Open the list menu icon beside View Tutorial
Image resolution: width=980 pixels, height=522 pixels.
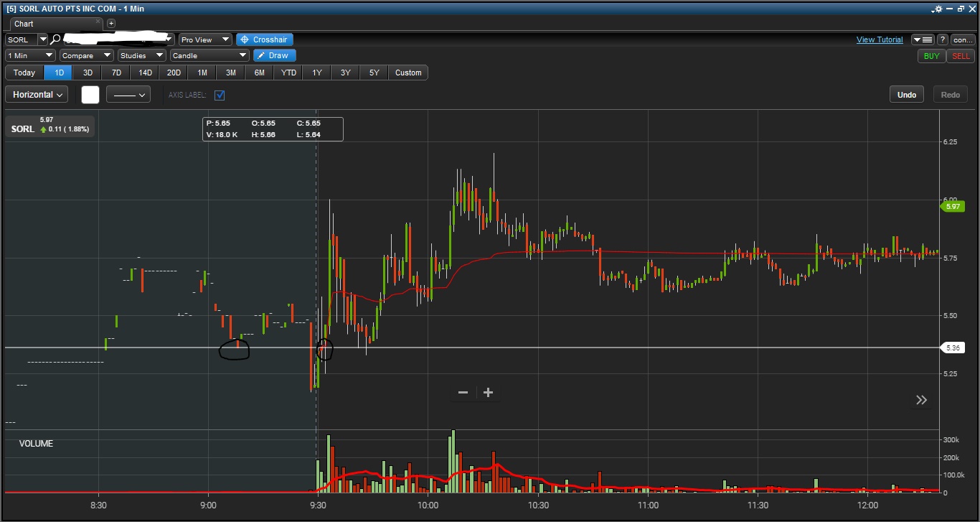[923, 39]
